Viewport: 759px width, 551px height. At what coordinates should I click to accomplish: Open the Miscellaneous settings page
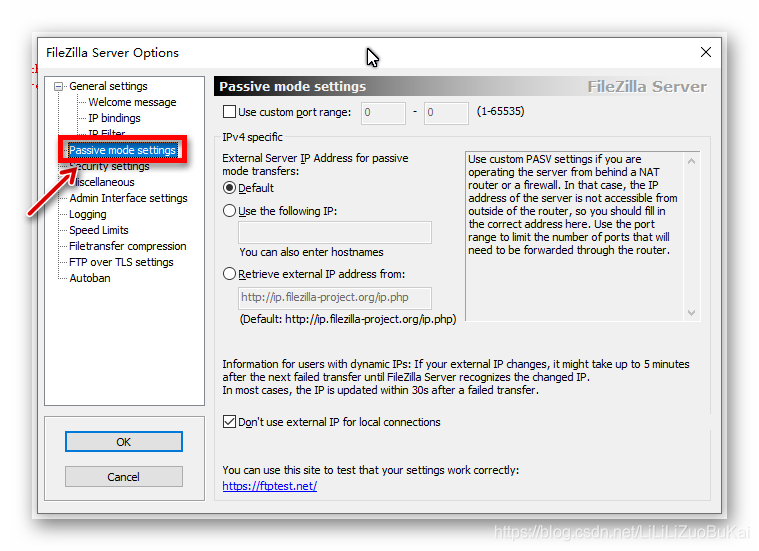pos(102,182)
